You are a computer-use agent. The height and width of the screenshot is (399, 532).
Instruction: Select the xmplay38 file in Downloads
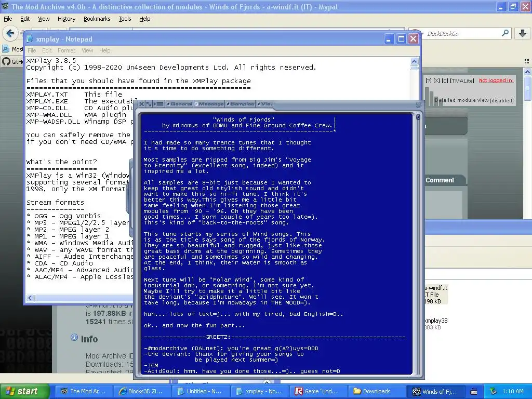click(x=436, y=324)
